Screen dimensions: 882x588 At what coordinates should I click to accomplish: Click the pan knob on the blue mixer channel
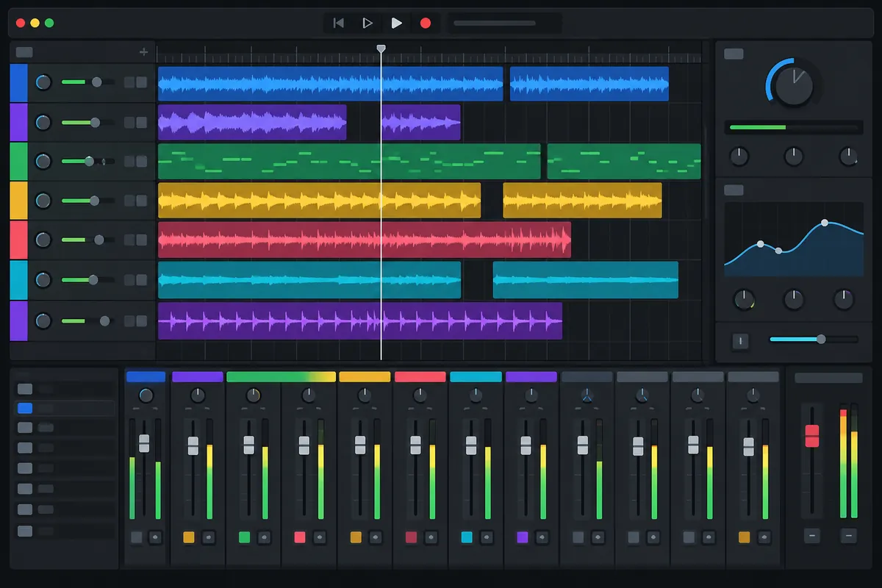(x=146, y=395)
